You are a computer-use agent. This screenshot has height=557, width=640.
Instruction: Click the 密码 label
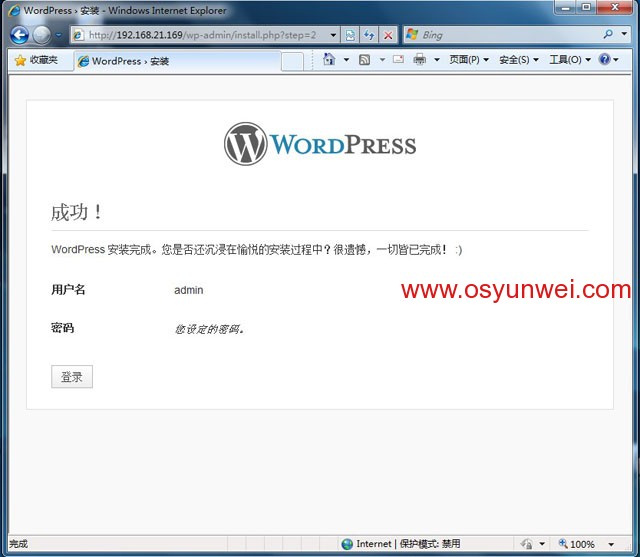tap(62, 328)
